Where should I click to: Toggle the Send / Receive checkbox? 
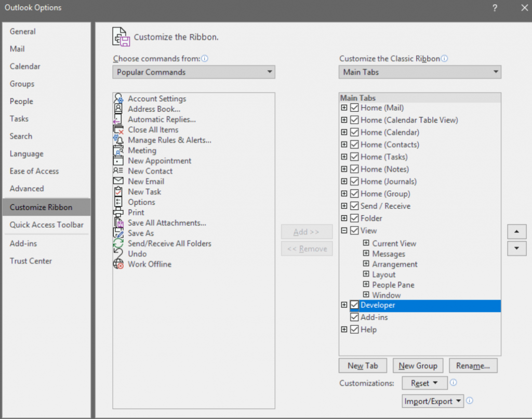pyautogui.click(x=354, y=206)
